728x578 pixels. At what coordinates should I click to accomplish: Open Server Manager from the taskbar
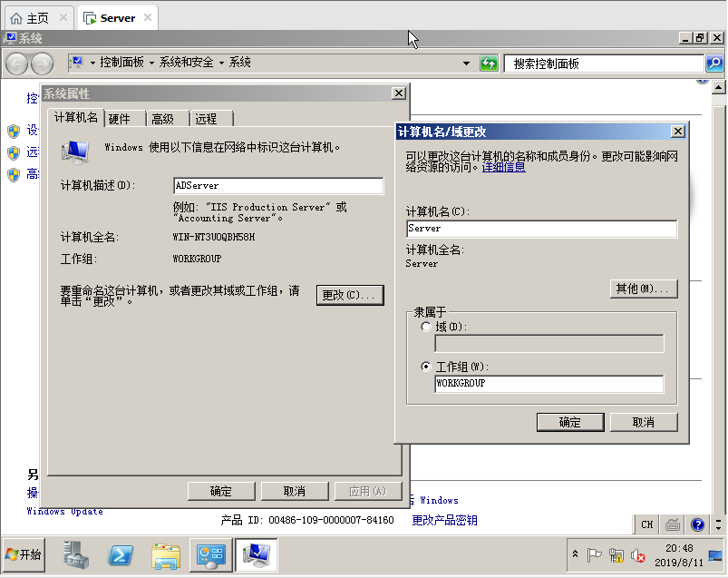[76, 554]
